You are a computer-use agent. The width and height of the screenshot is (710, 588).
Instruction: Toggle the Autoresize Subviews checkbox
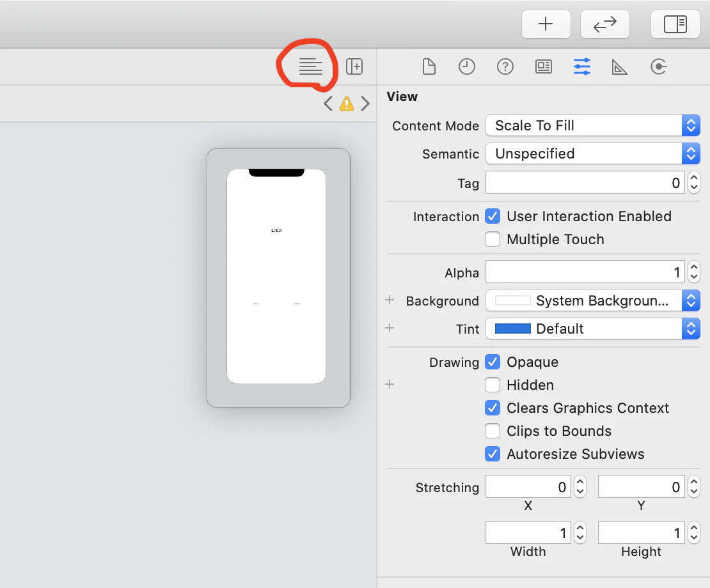(493, 454)
